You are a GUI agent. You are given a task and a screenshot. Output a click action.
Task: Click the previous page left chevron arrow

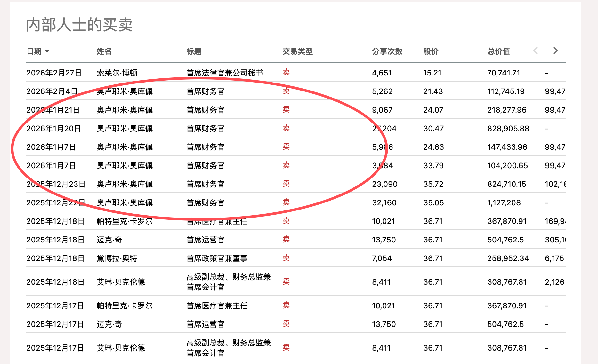click(535, 51)
